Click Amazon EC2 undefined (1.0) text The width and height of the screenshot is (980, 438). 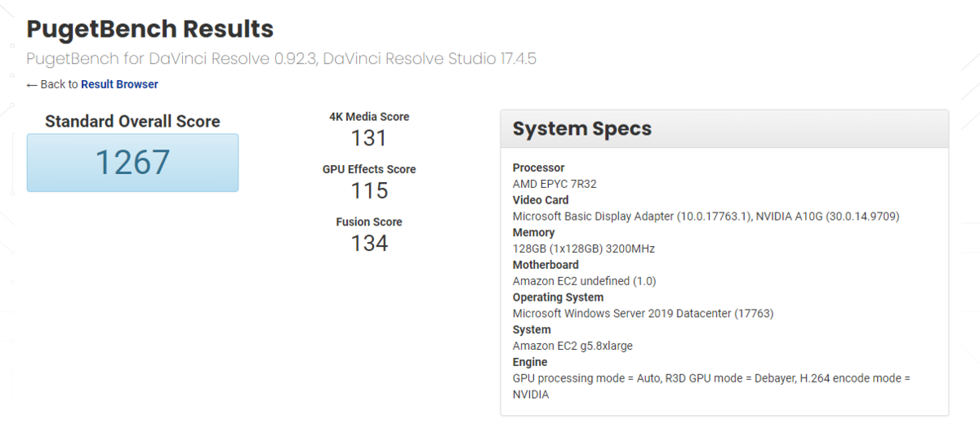pyautogui.click(x=584, y=281)
